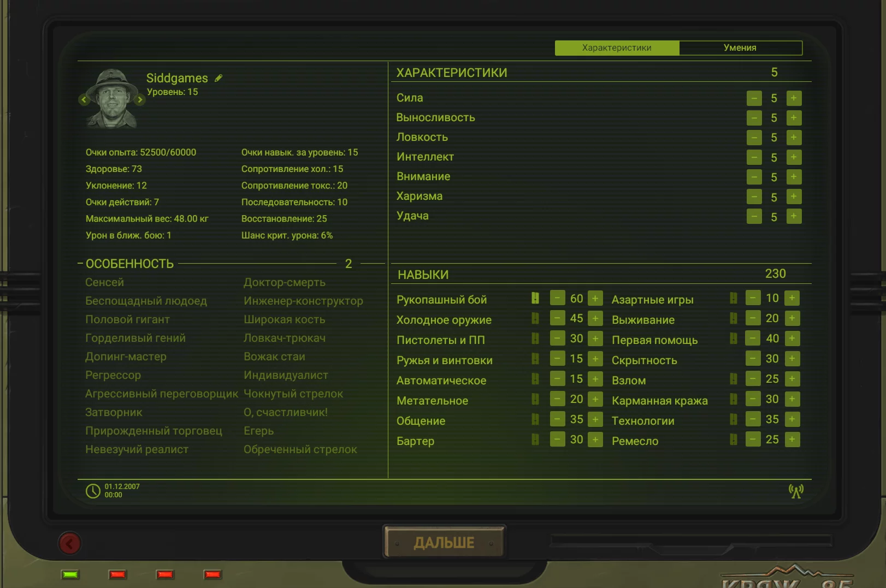Decrease Бартер skill

click(x=558, y=439)
